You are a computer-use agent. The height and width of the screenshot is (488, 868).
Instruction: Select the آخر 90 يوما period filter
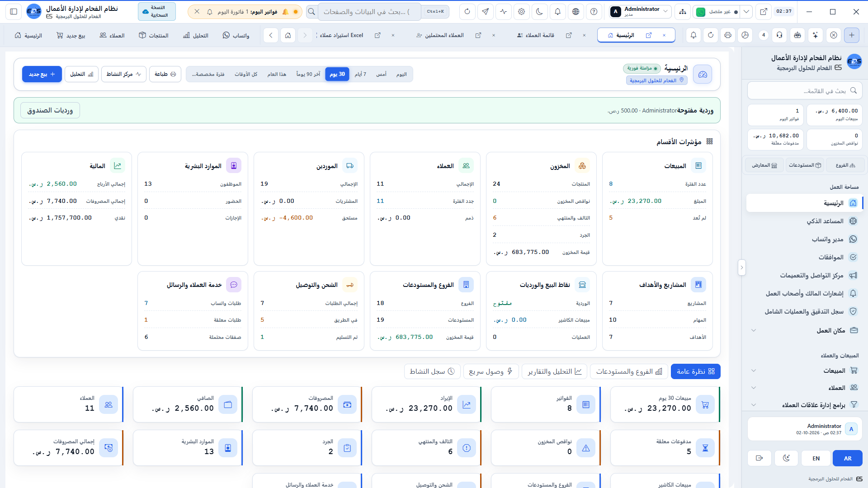pos(308,74)
